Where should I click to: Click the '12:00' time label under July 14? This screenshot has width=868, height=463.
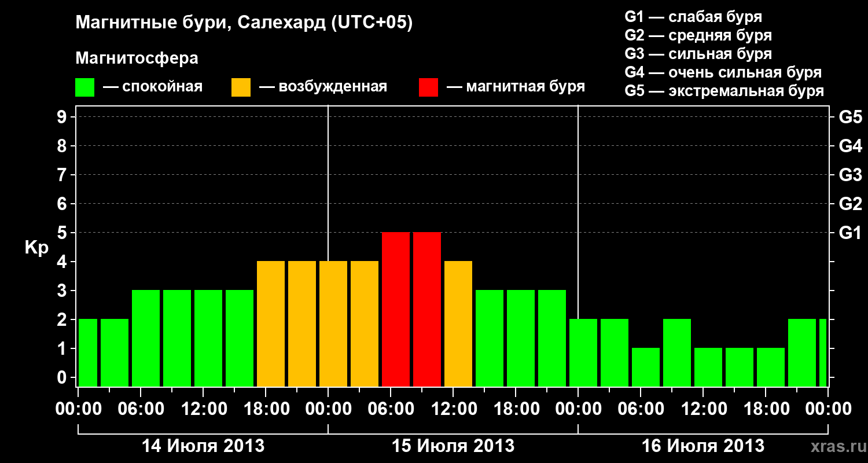[x=204, y=409]
